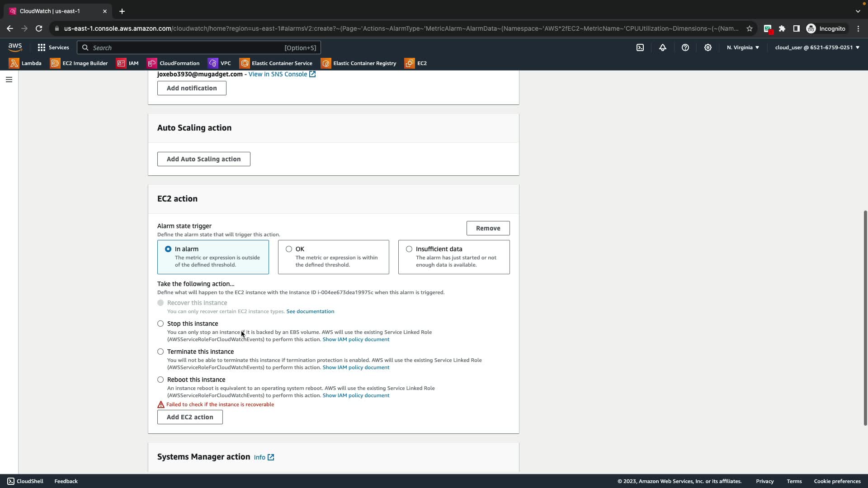
Task: Open the side navigation hamburger menu
Action: tap(9, 80)
